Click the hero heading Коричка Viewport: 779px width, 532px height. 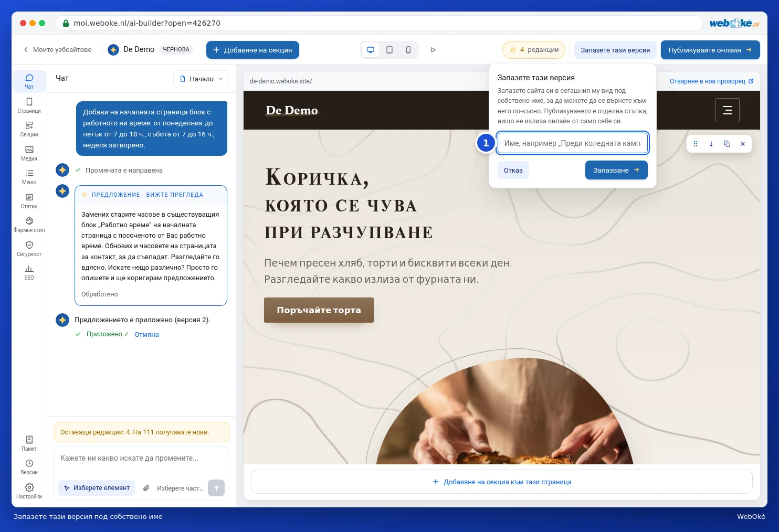[317, 178]
